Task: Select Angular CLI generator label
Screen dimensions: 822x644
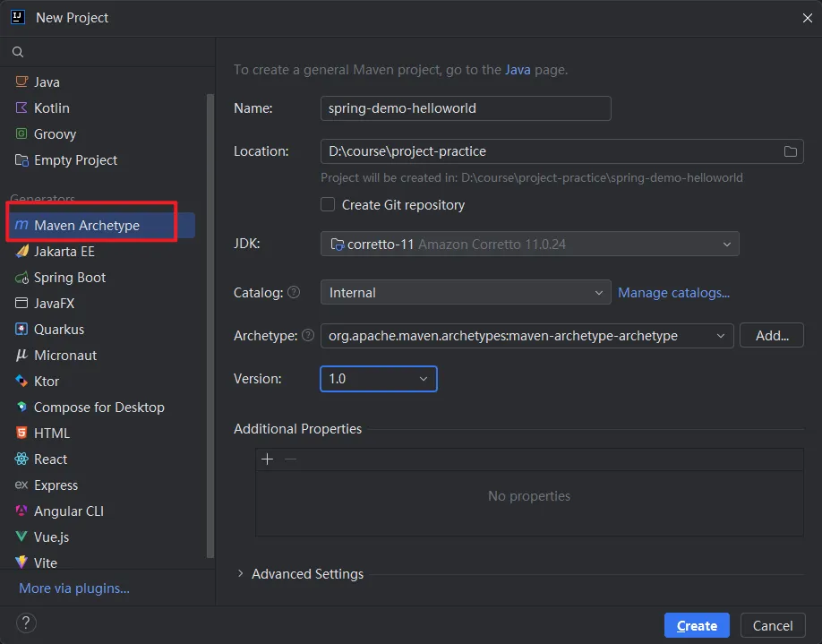Action: click(69, 511)
